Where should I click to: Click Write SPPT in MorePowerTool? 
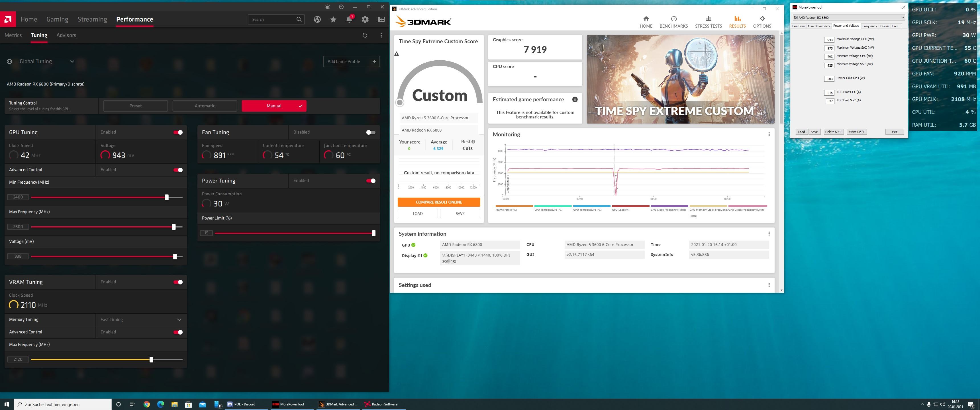point(856,132)
